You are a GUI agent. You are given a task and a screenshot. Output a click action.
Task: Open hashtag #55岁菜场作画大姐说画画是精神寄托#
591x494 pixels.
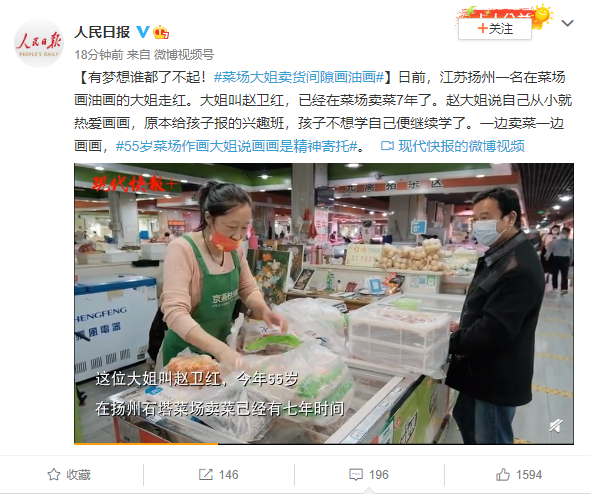tap(236, 146)
